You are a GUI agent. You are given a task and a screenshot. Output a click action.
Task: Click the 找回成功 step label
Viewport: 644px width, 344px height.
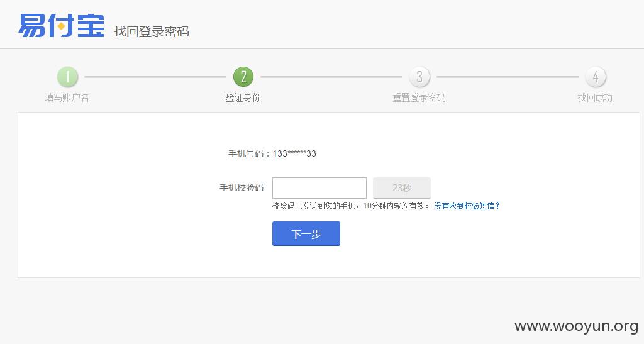coord(595,97)
